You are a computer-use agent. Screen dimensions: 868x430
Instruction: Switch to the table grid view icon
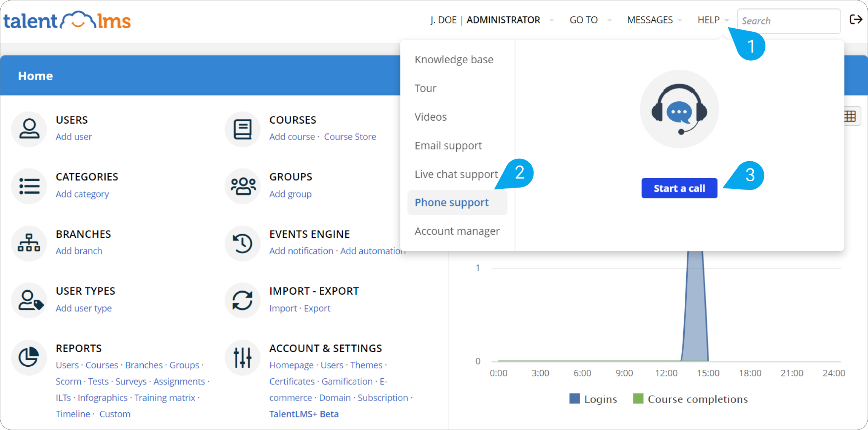point(850,116)
